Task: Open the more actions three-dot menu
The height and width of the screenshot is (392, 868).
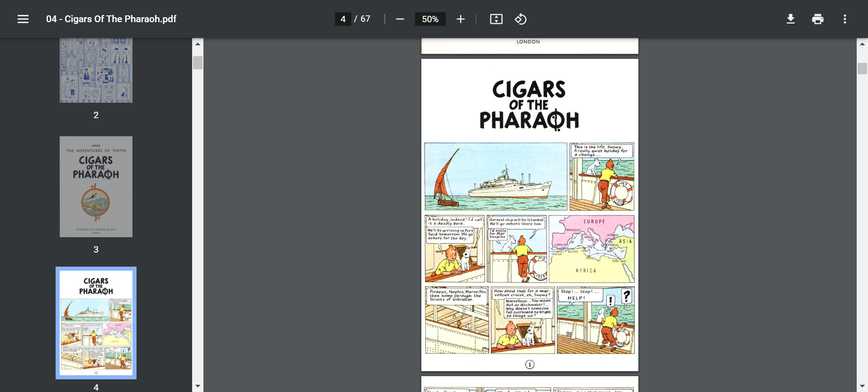Action: click(x=844, y=19)
